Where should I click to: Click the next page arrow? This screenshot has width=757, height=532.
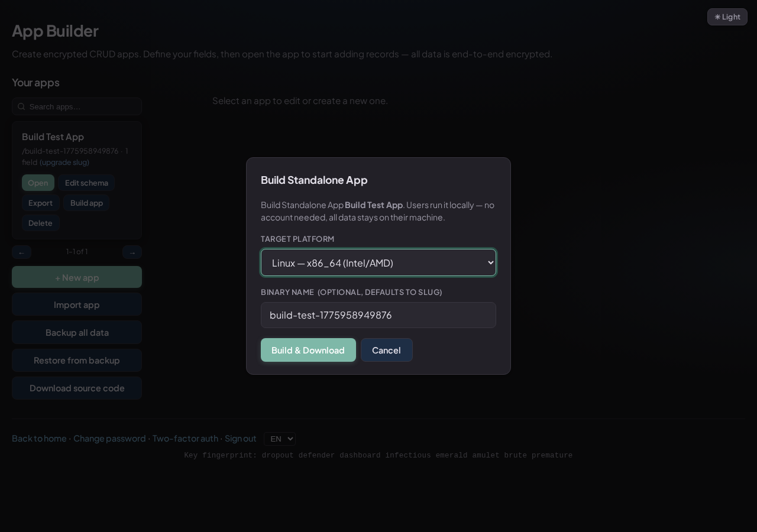[132, 252]
